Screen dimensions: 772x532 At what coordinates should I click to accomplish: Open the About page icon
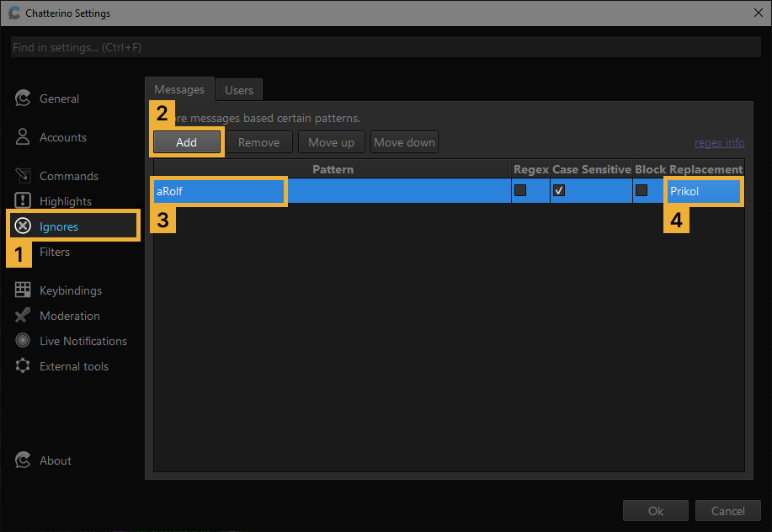pyautogui.click(x=24, y=460)
